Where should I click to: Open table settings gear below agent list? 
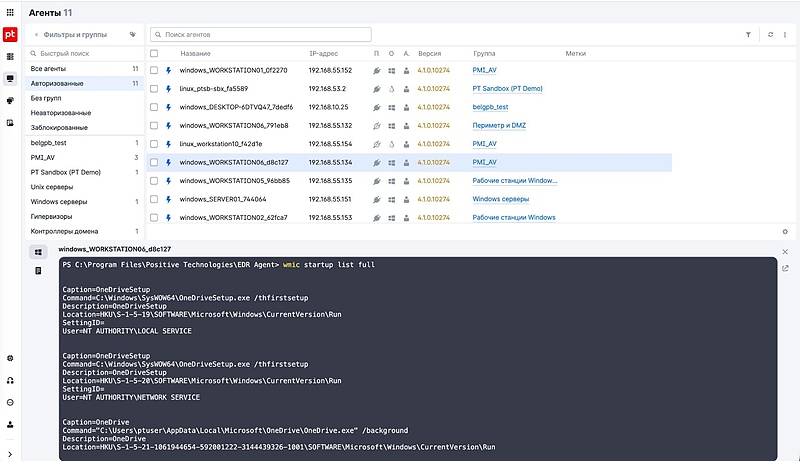[x=785, y=232]
